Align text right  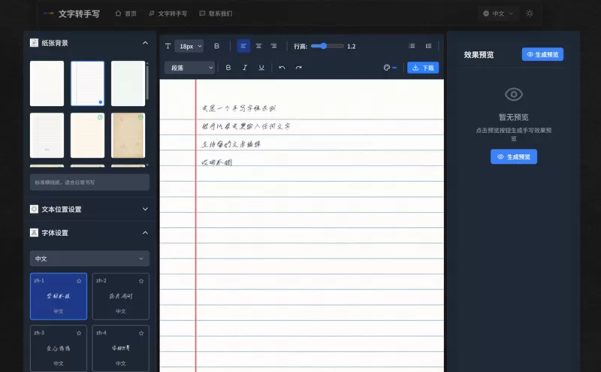(x=274, y=46)
